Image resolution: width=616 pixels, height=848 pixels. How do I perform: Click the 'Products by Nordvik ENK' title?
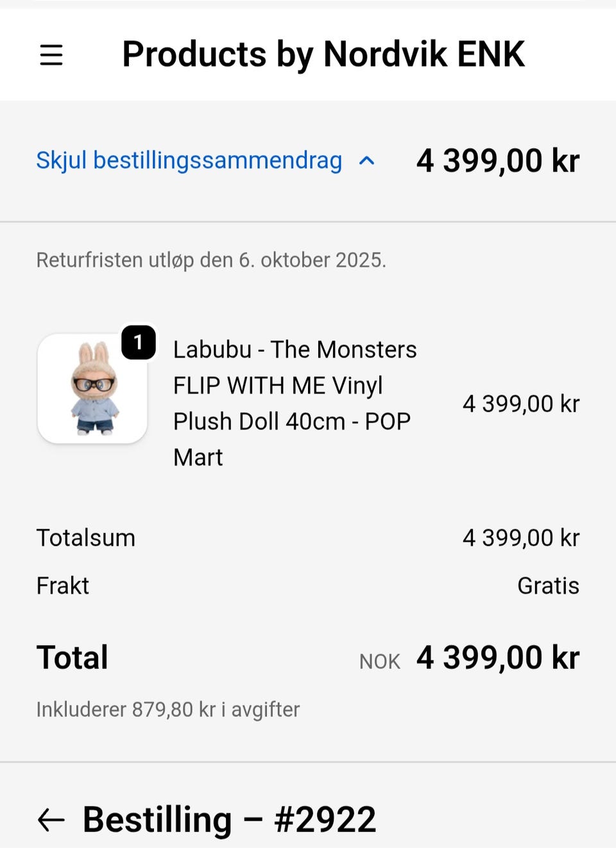(323, 54)
